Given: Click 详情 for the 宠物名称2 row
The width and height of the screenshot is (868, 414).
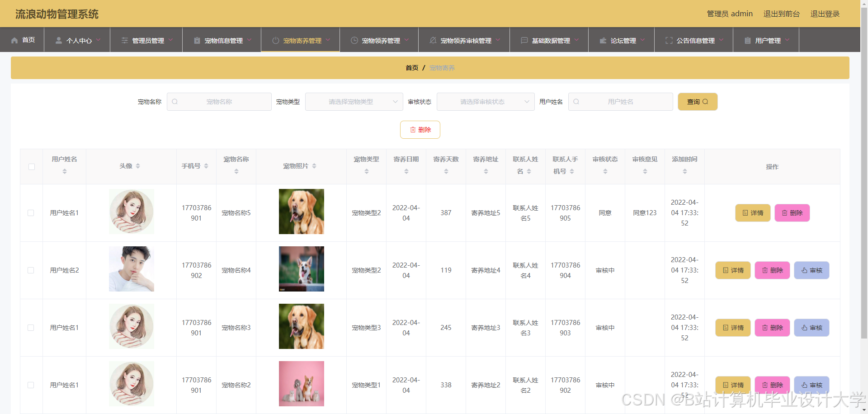Looking at the screenshot, I should [x=733, y=385].
